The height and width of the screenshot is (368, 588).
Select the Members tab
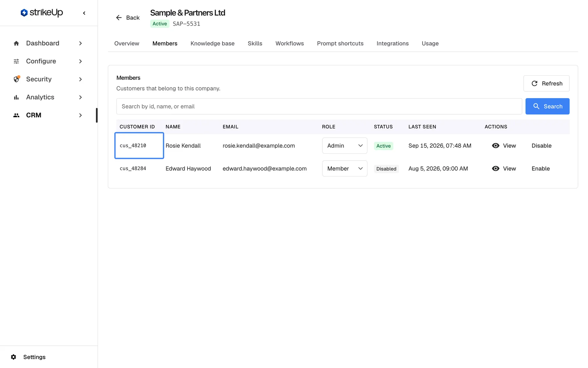(165, 44)
